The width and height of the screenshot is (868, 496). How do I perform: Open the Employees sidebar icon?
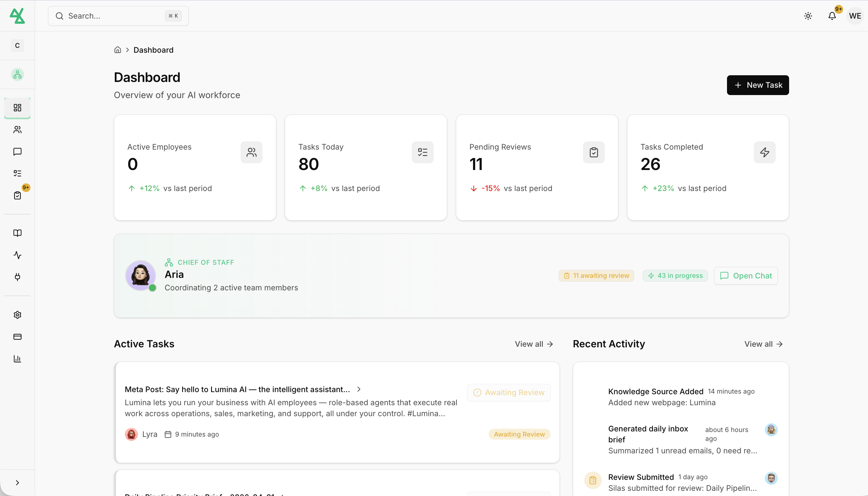[17, 129]
